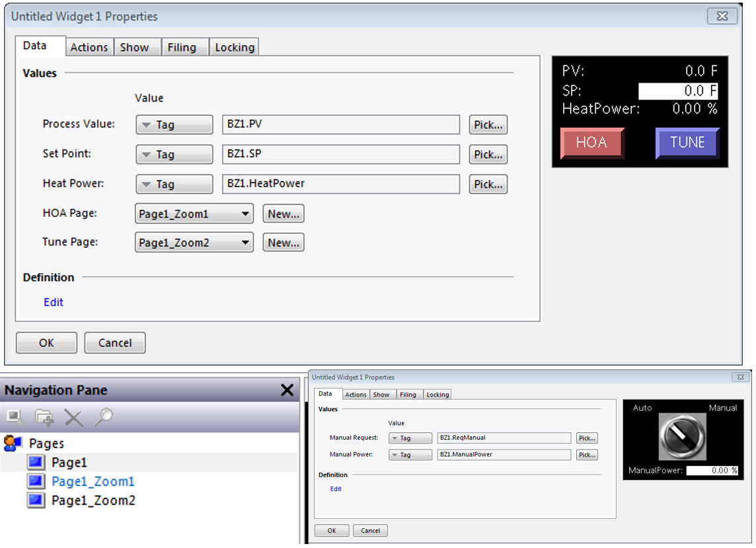Select Page1_Zoom2 in the Pages tree
756x548 pixels.
[x=94, y=500]
